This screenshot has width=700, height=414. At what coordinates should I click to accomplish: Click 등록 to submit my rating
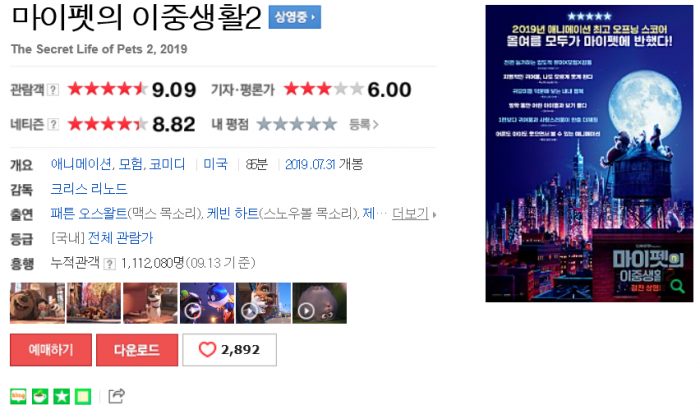tap(363, 125)
